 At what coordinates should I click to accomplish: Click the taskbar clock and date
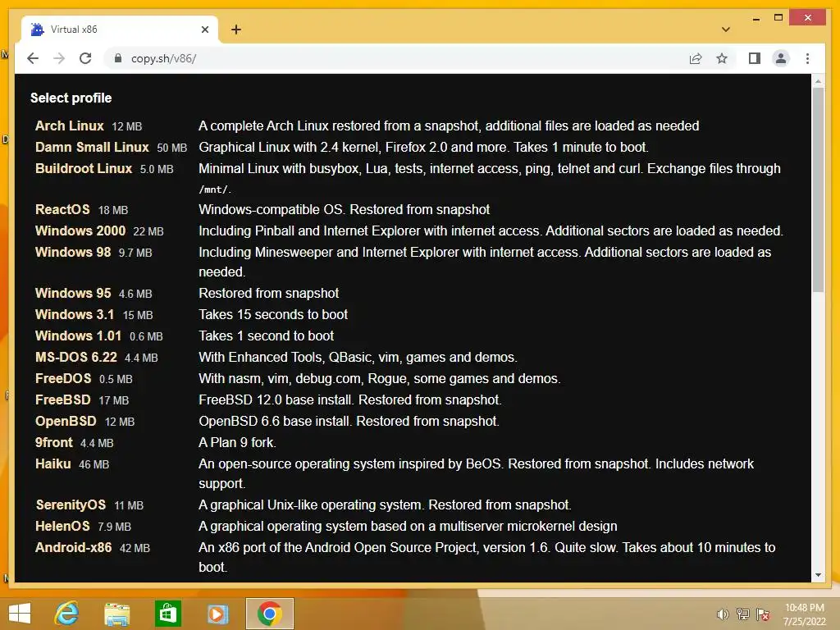pyautogui.click(x=804, y=614)
